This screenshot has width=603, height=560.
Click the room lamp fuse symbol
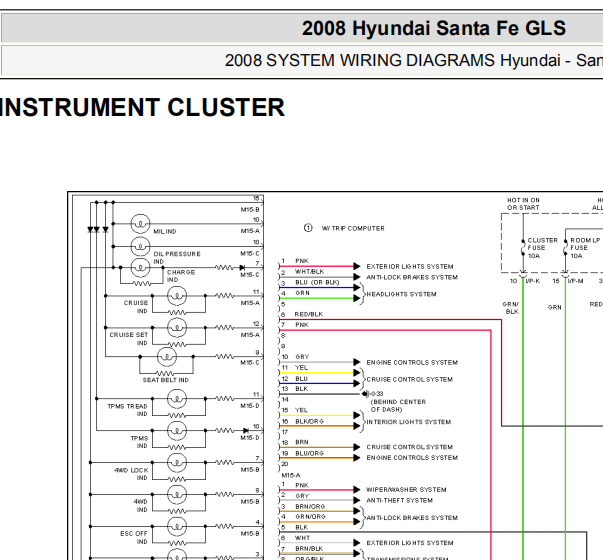[565, 248]
